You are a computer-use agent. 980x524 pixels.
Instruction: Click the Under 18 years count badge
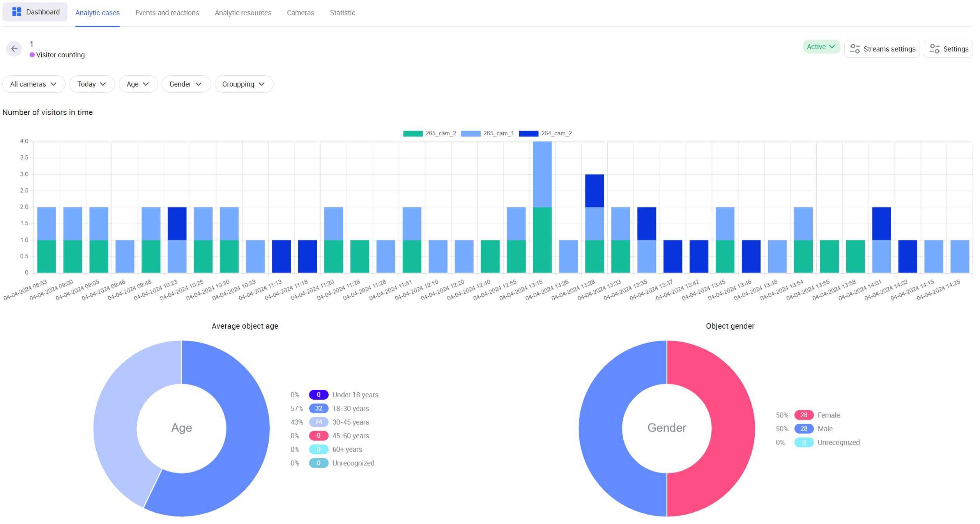pos(318,395)
